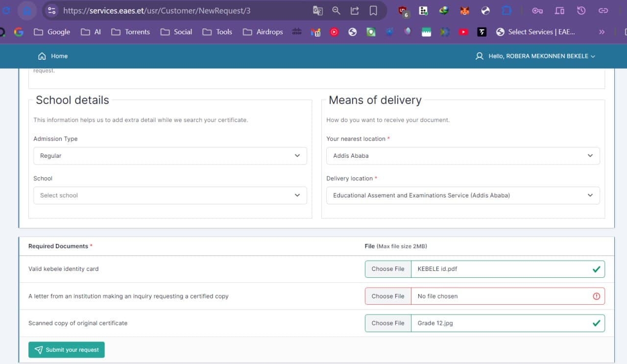
Task: Open the translate page icon
Action: point(317,10)
